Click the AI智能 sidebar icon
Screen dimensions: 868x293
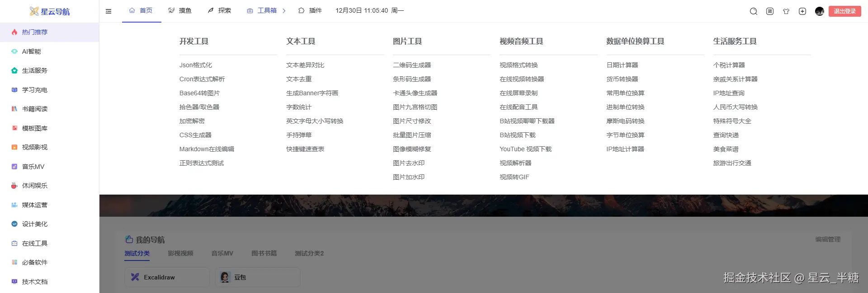pos(14,51)
